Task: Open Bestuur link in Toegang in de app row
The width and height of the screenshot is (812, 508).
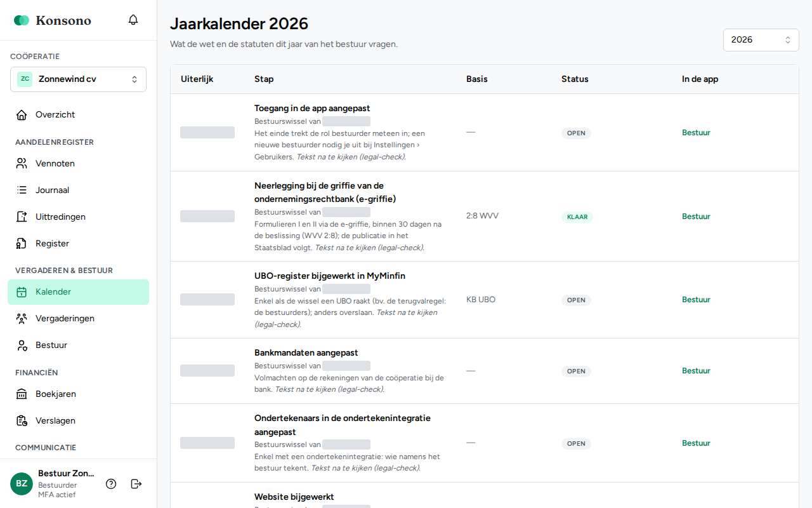Action: click(x=696, y=133)
